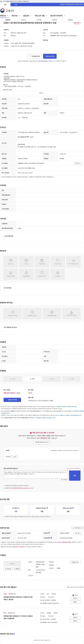
Task: Jump to 근무조건 section tab
Action: pos(23,20)
